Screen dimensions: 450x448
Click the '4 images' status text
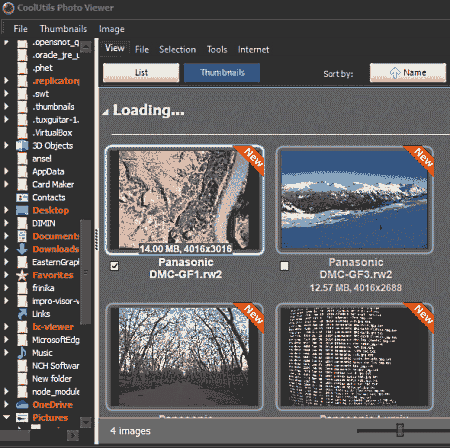click(x=130, y=431)
